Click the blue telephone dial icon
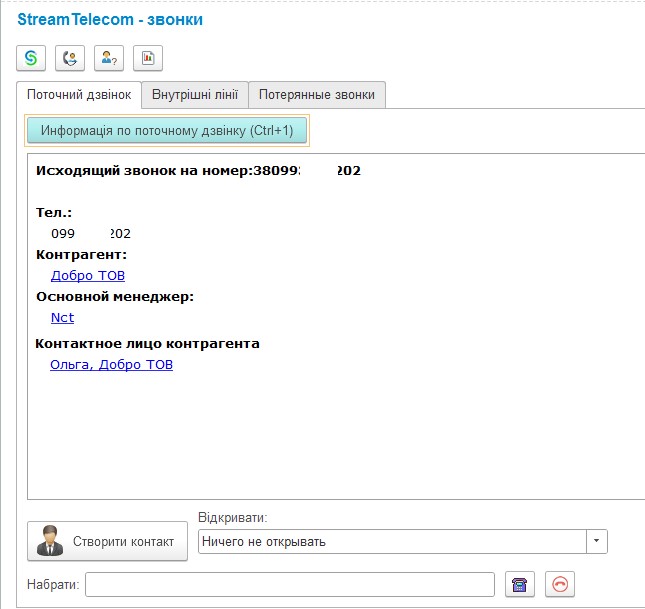This screenshot has width=645, height=609. tap(520, 584)
